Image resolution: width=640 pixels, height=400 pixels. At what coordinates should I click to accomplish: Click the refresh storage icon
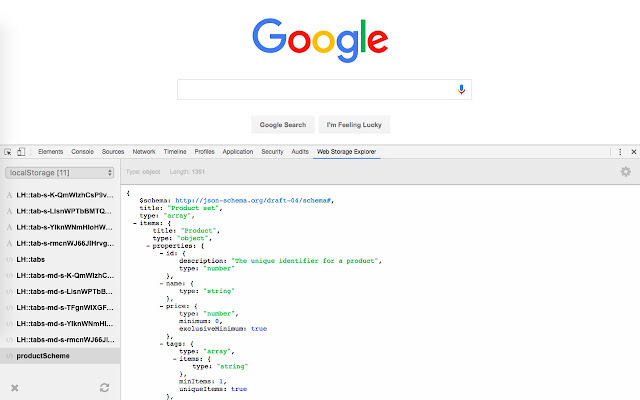104,387
